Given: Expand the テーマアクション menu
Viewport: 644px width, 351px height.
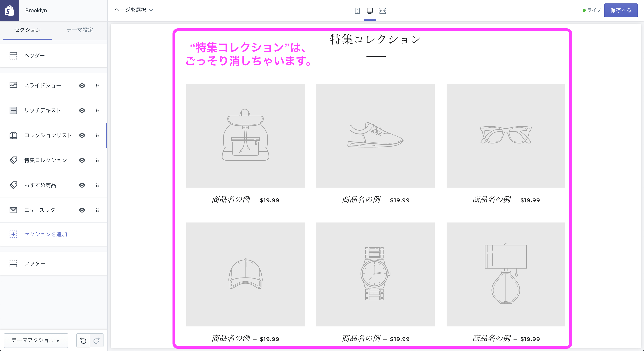Looking at the screenshot, I should pos(36,340).
